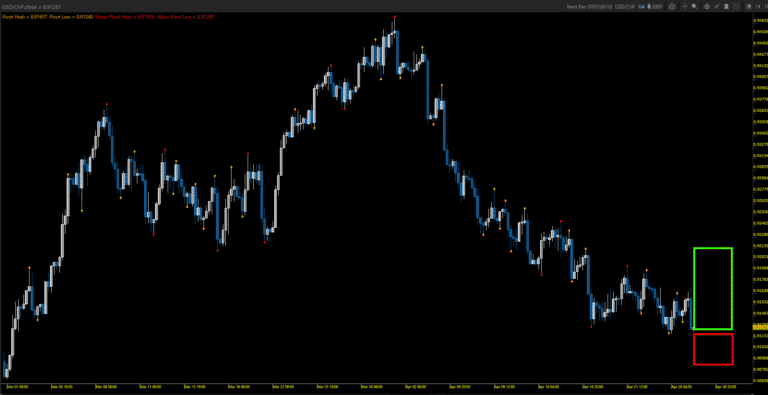Click the crosshair cursor tool icon
Viewport: 768px width, 395px height.
click(x=685, y=6)
